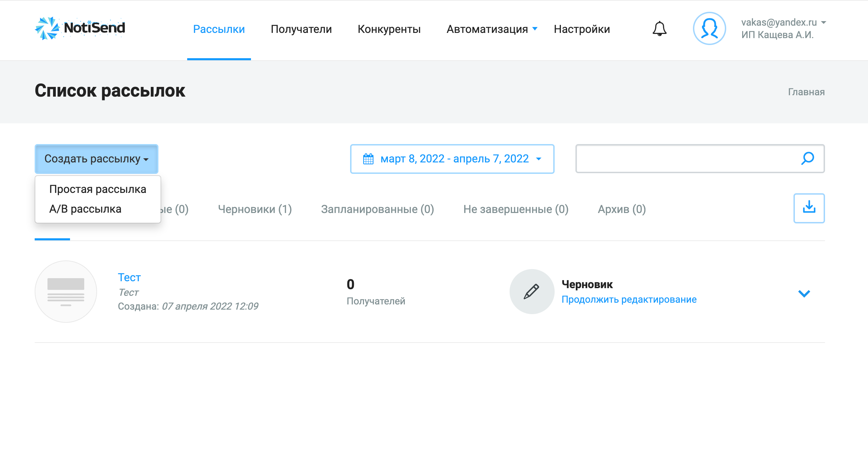This screenshot has height=453, width=868.
Task: Click the calendar icon in date range
Action: (368, 159)
